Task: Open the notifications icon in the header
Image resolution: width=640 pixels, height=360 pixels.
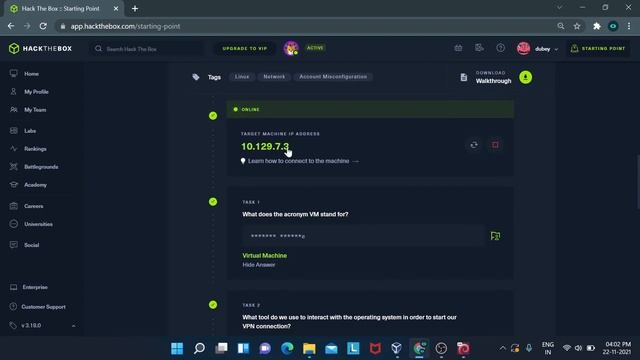Action: coord(479,48)
